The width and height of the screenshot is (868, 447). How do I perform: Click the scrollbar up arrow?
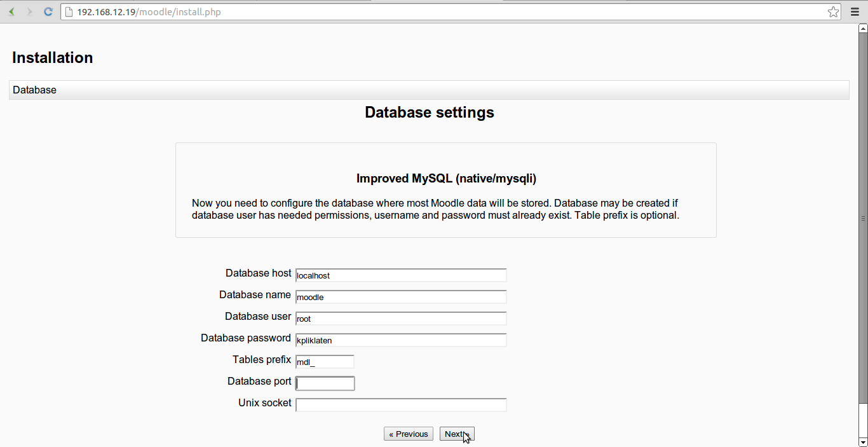tap(863, 28)
